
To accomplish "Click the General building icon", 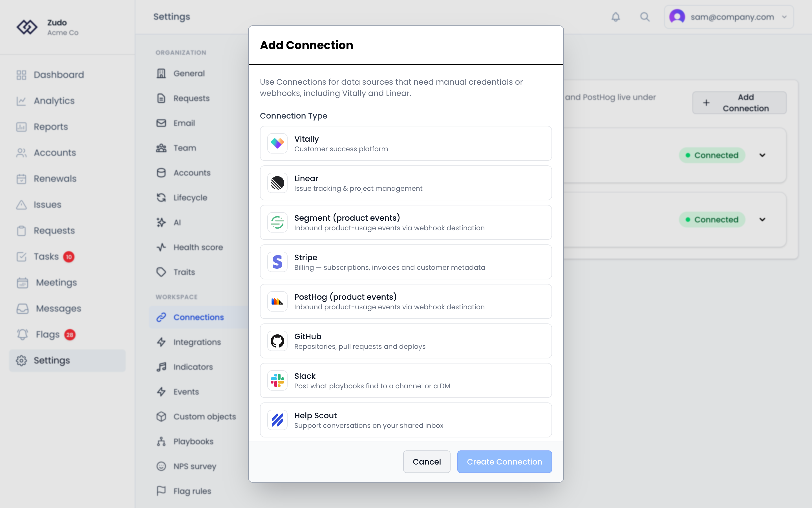I will [161, 73].
